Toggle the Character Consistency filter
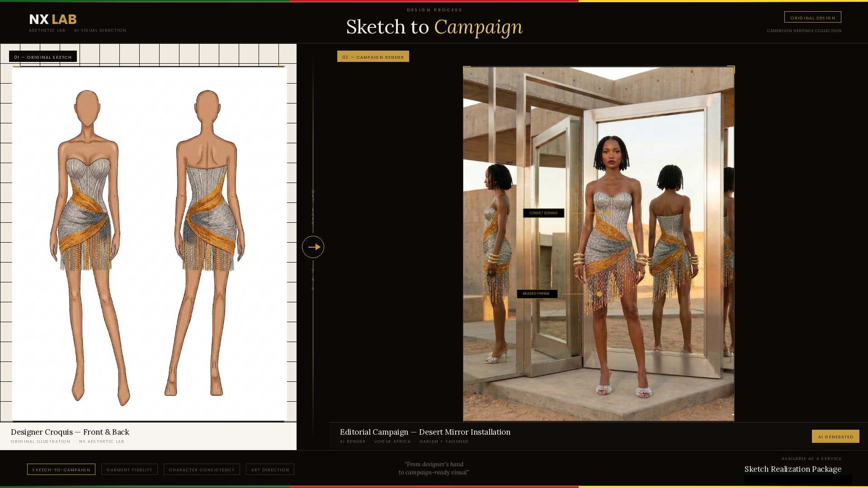Screen dimensions: 868x488 coord(202,469)
